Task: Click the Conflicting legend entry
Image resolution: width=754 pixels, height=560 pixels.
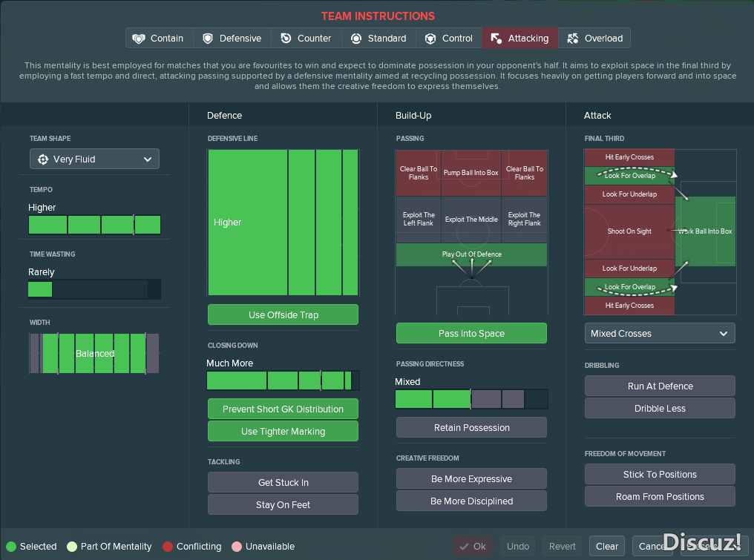Action: (192, 547)
